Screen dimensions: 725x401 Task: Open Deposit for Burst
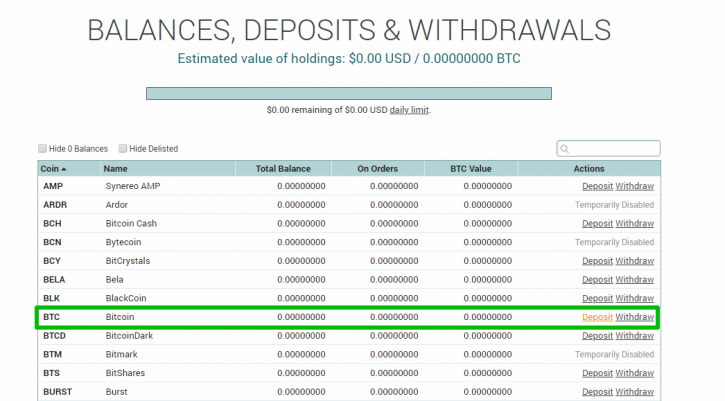(x=597, y=392)
